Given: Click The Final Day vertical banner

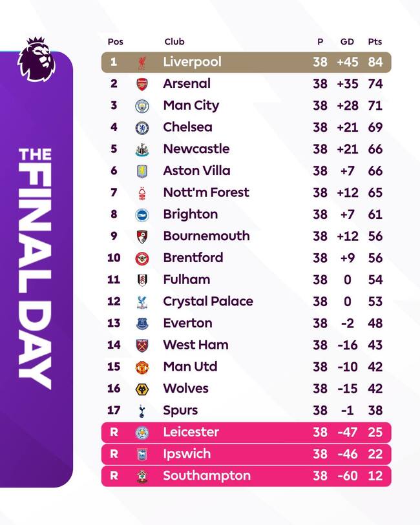Looking at the screenshot, I should [36, 268].
